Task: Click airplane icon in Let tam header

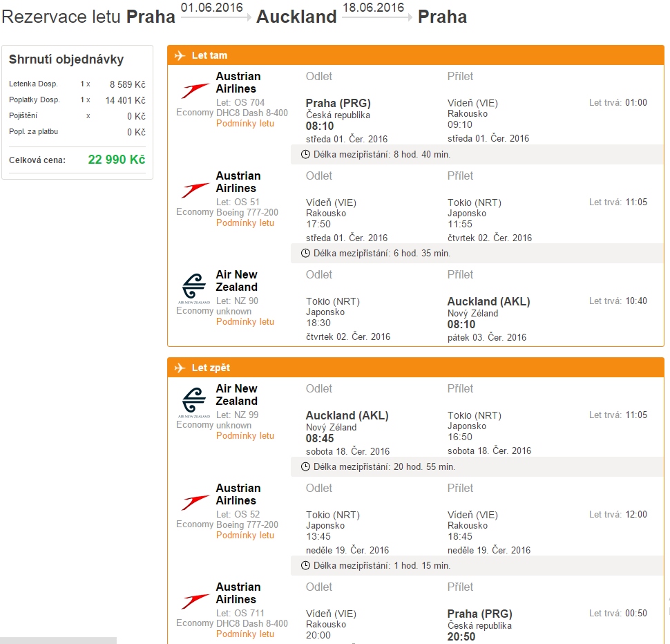Action: (180, 55)
